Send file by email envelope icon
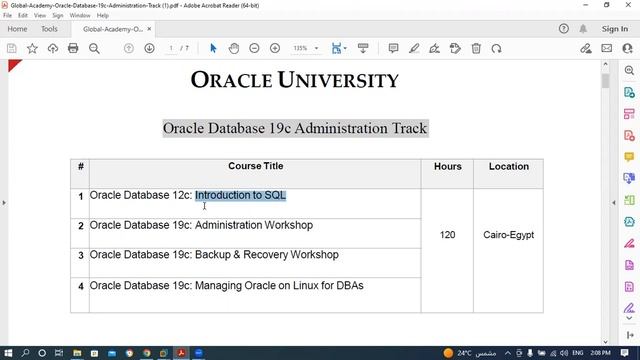 tap(607, 48)
